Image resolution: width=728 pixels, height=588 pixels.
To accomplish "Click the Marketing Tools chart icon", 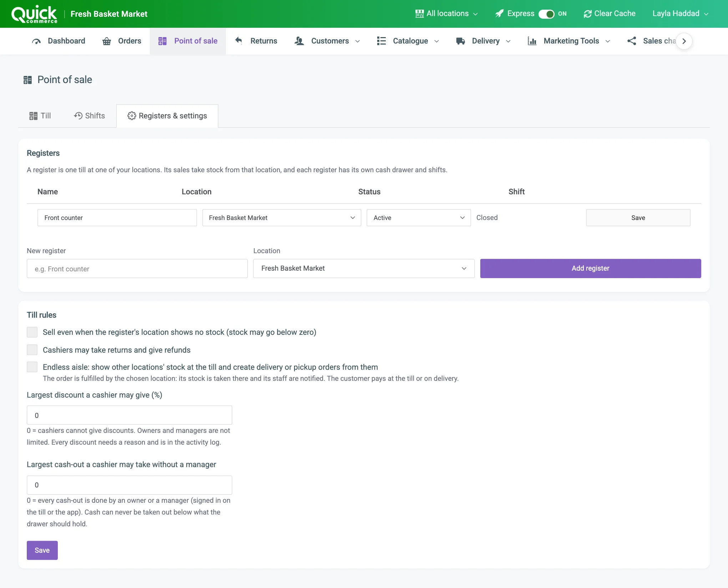I will tap(532, 41).
